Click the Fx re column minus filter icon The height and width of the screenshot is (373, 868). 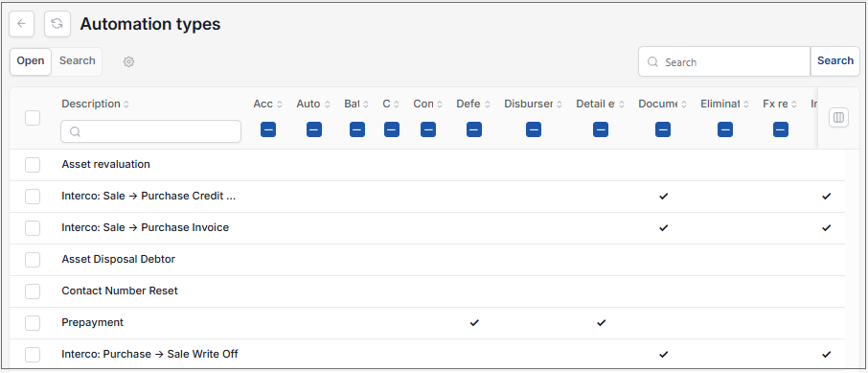click(x=781, y=129)
